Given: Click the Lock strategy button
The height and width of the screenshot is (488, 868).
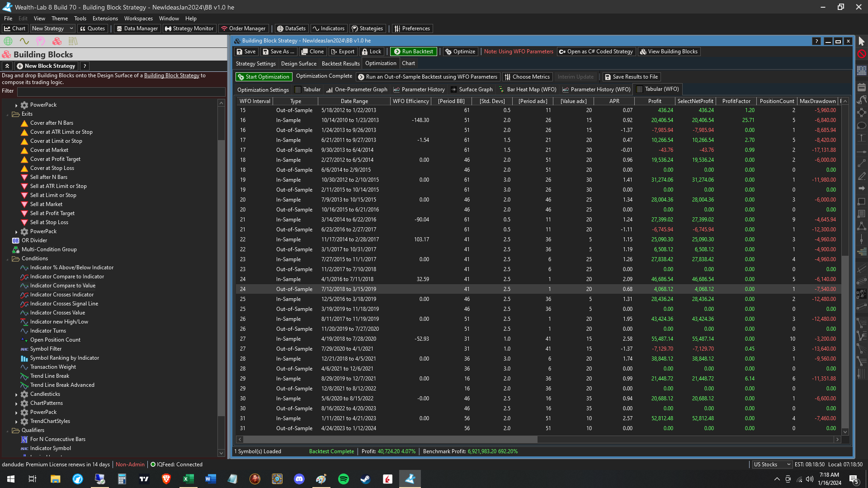Looking at the screenshot, I should click(x=372, y=52).
